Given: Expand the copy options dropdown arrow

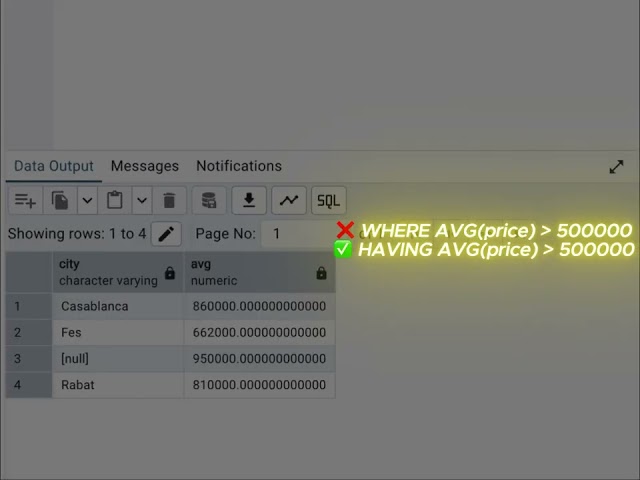Looking at the screenshot, I should click(x=87, y=200).
